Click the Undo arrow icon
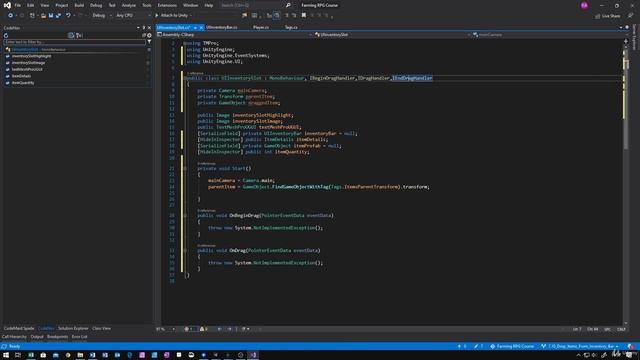 point(68,16)
